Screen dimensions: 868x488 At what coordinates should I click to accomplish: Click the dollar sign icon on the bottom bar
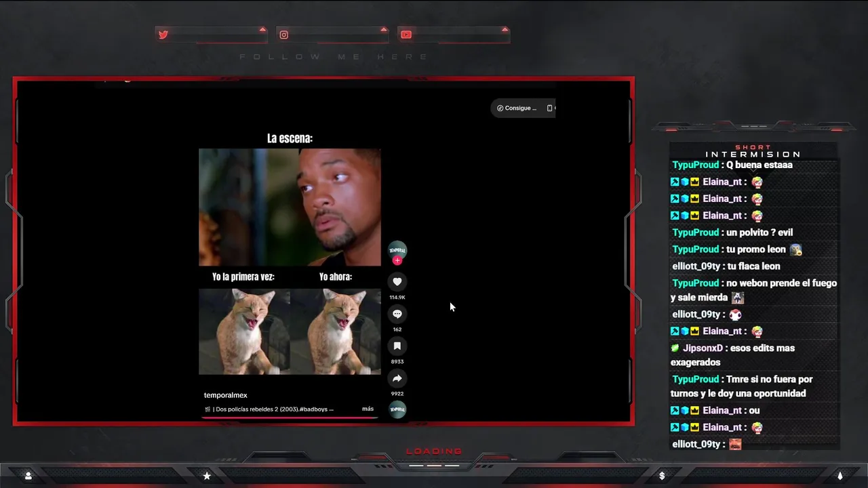(x=662, y=476)
